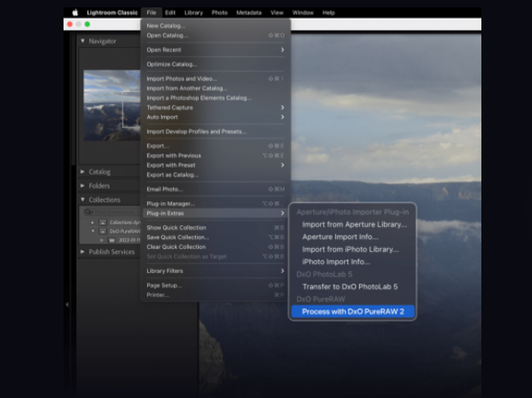Select Printer menu entry
This screenshot has height=398, width=532.
(x=215, y=295)
